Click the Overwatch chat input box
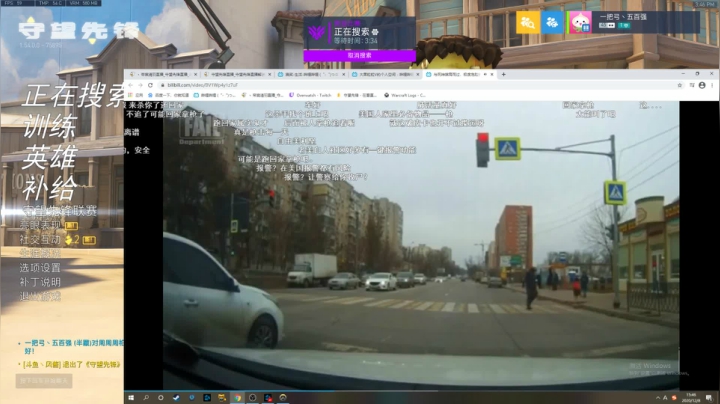 point(44,381)
